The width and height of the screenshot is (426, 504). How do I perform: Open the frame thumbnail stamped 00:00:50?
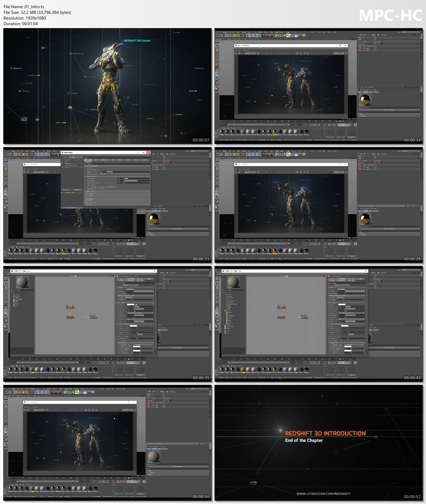point(107,443)
